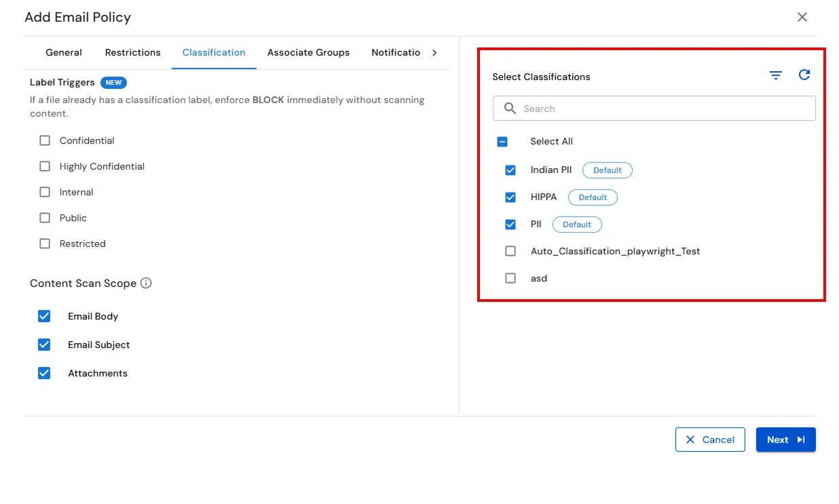Screen dimensions: 839x504
Task: Toggle the Select All classifications checkbox
Action: coord(502,142)
